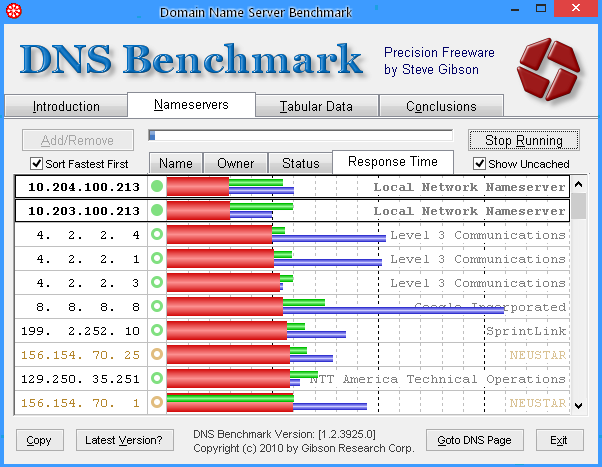
Task: Maximize the Domain Name Server Benchmark window
Action: 541,8
